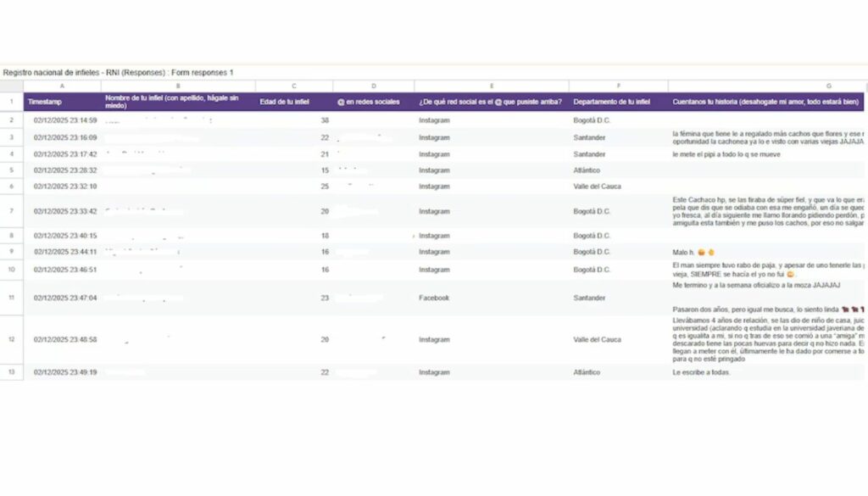Select Valle del Cauca cell in row 6
868x496 pixels.
click(598, 187)
